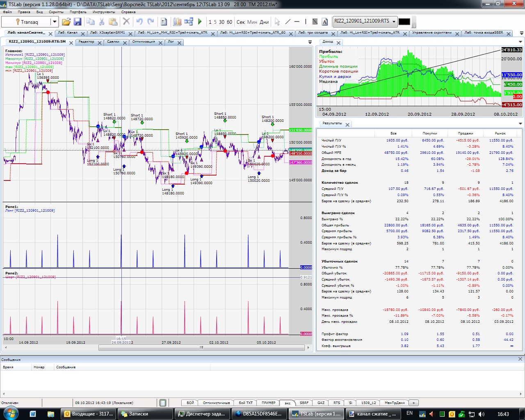Screen dimensions: 525x420
Task: Add a new workspace with plus button
Action: (x=413, y=403)
